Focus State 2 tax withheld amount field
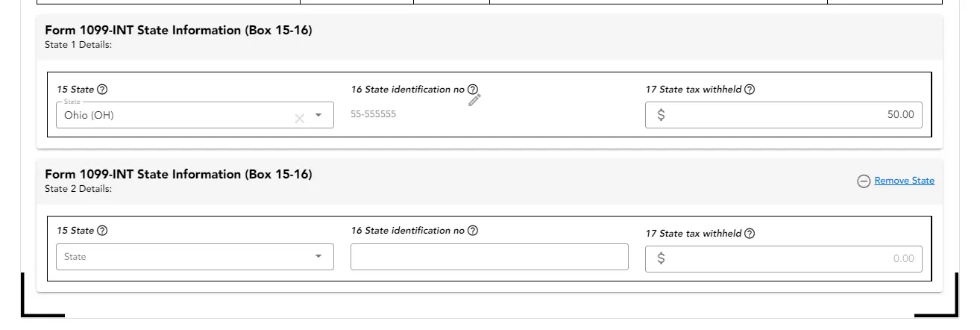 click(784, 259)
